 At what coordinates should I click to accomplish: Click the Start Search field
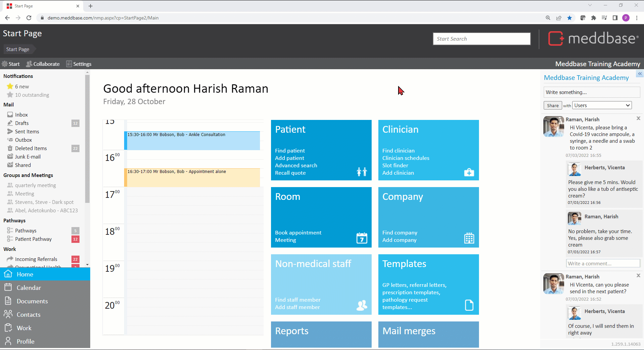tap(481, 39)
